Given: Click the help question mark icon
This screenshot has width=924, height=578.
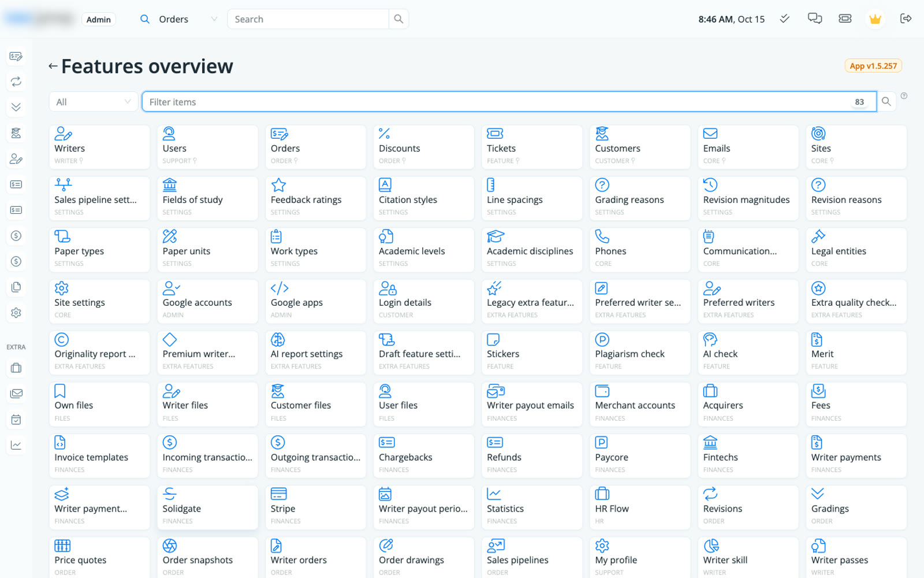Looking at the screenshot, I should point(904,96).
